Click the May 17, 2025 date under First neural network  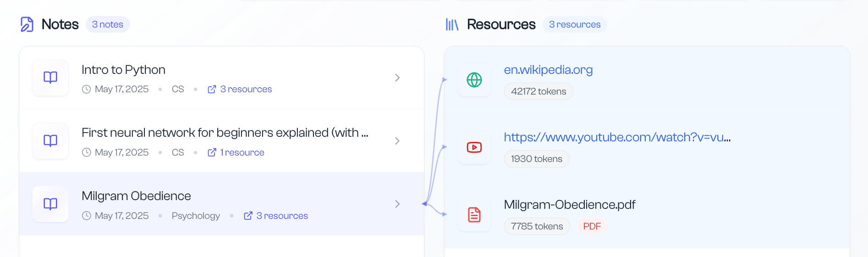coord(122,152)
